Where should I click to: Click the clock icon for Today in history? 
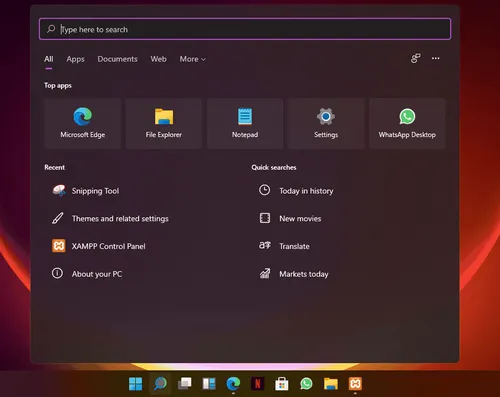(x=265, y=190)
